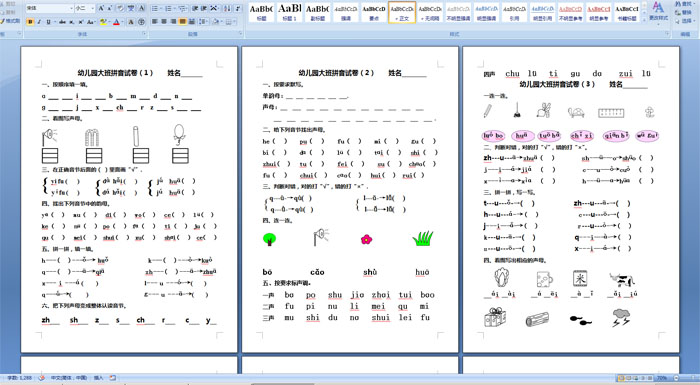This screenshot has height=385, width=700.
Task: Expand the underline style dropdown arrow
Action: pos(54,21)
